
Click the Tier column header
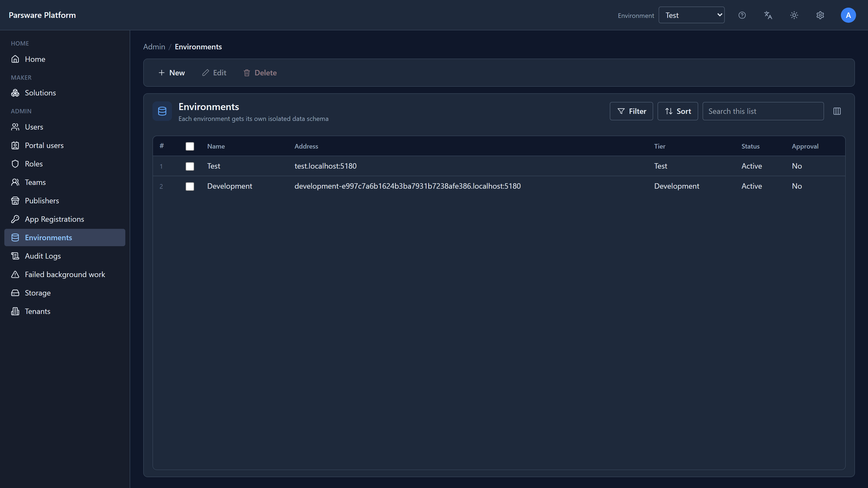[659, 146]
